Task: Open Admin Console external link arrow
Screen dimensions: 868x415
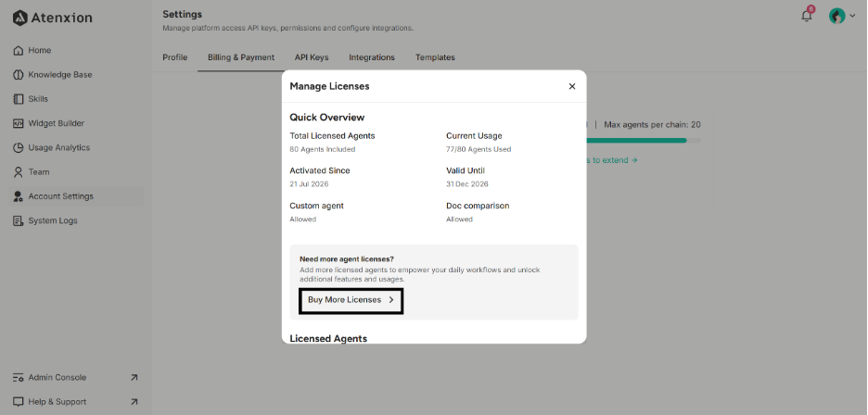Action: click(134, 377)
